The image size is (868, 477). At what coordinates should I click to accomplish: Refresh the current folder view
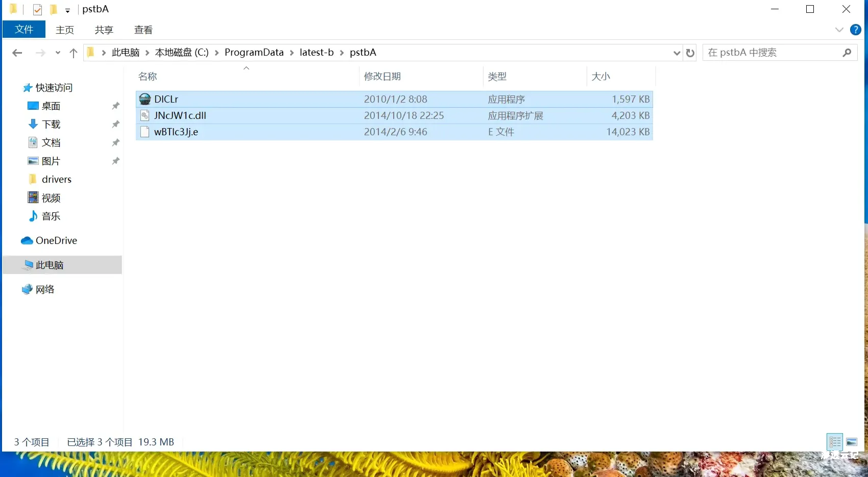pyautogui.click(x=690, y=53)
